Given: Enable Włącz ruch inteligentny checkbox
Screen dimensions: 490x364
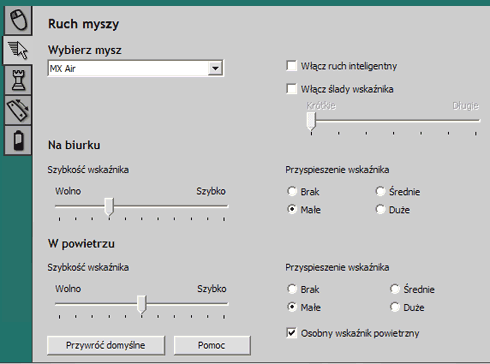Looking at the screenshot, I should pyautogui.click(x=291, y=66).
